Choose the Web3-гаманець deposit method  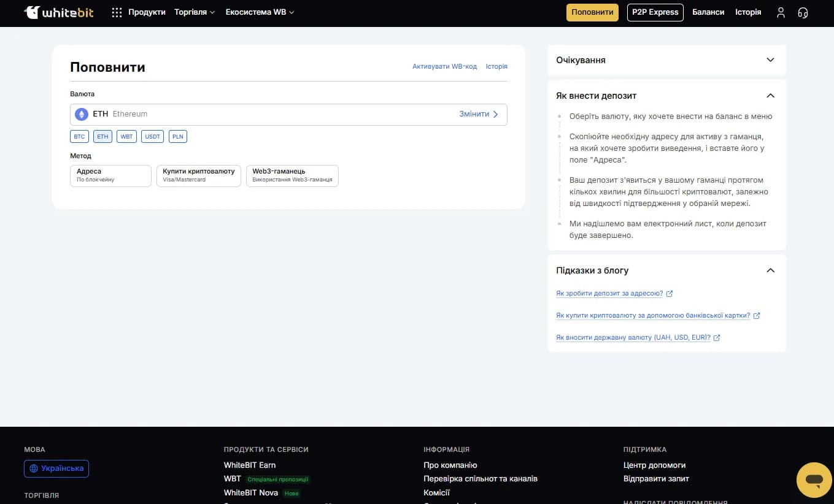292,175
